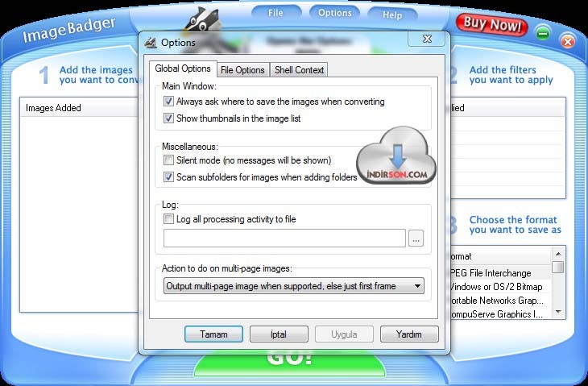Enable Silent mode checkbox
The width and height of the screenshot is (588, 386).
(x=168, y=160)
